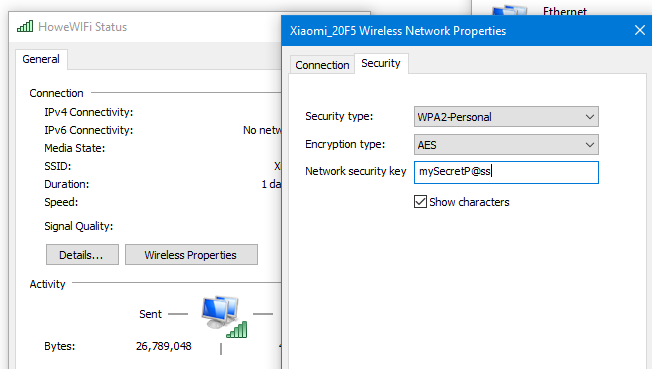Click the Signal Quality label

click(x=79, y=226)
